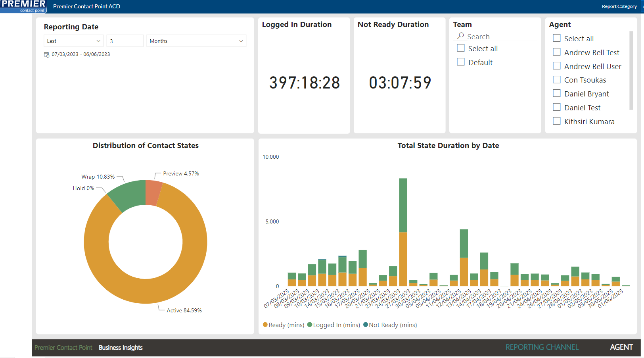644x358 pixels.
Task: Click the Agent list scrollbar
Action: pyautogui.click(x=631, y=70)
